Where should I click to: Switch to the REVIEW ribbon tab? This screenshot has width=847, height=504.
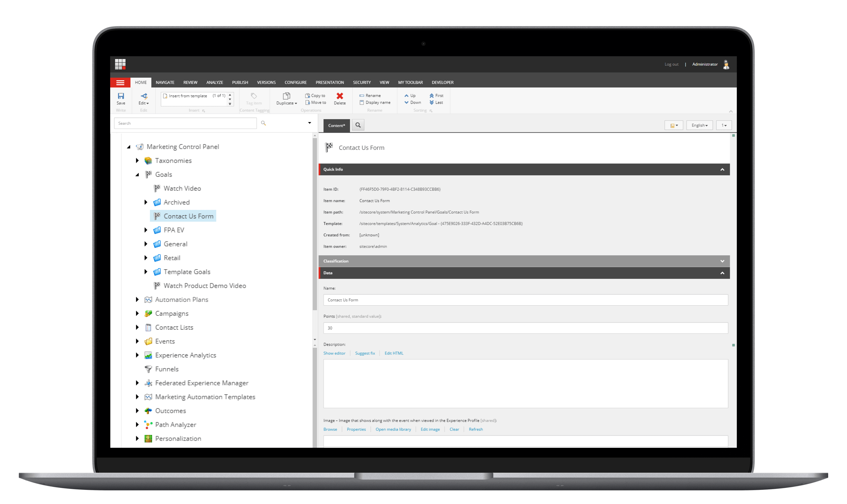point(190,83)
